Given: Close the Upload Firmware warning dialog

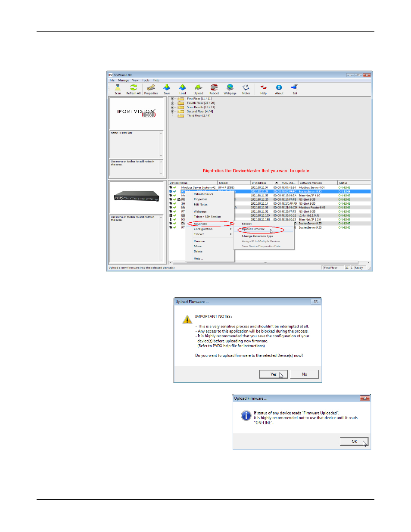Looking at the screenshot, I should 316,302.
